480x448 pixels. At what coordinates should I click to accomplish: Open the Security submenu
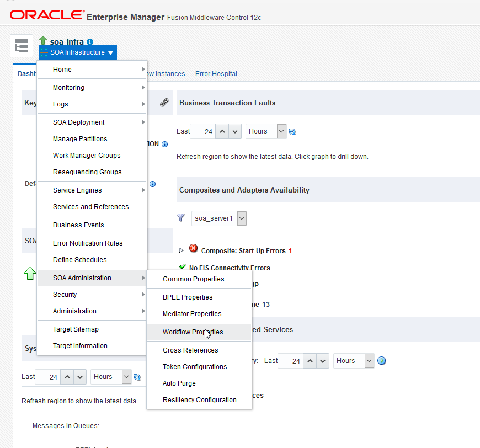(x=92, y=295)
